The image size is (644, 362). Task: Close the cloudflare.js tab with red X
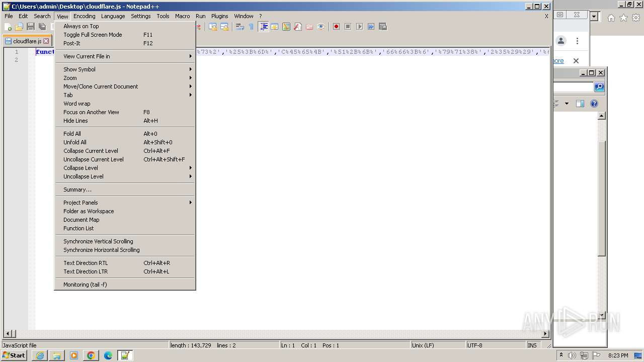[46, 41]
